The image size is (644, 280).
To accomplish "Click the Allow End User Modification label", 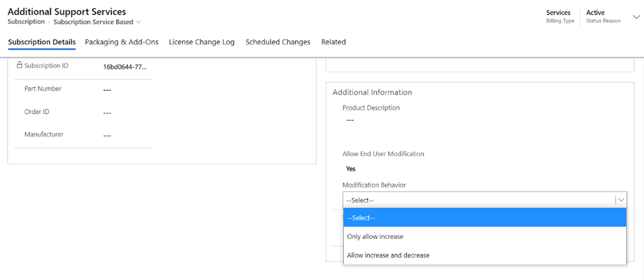I will coord(383,154).
